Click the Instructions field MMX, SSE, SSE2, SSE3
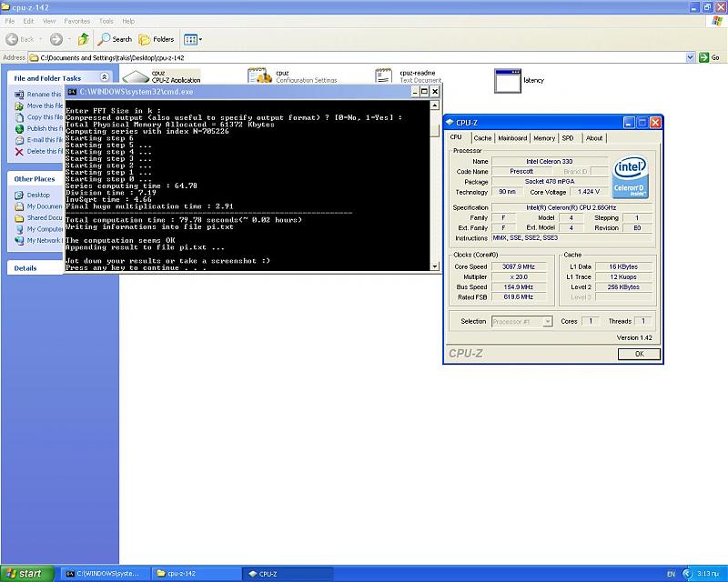This screenshot has height=582, width=728. pyautogui.click(x=571, y=238)
